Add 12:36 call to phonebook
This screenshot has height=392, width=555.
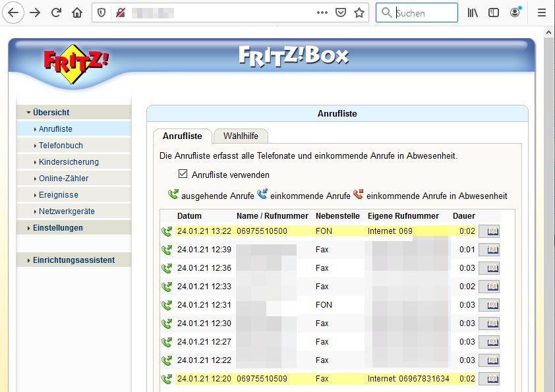tap(489, 268)
